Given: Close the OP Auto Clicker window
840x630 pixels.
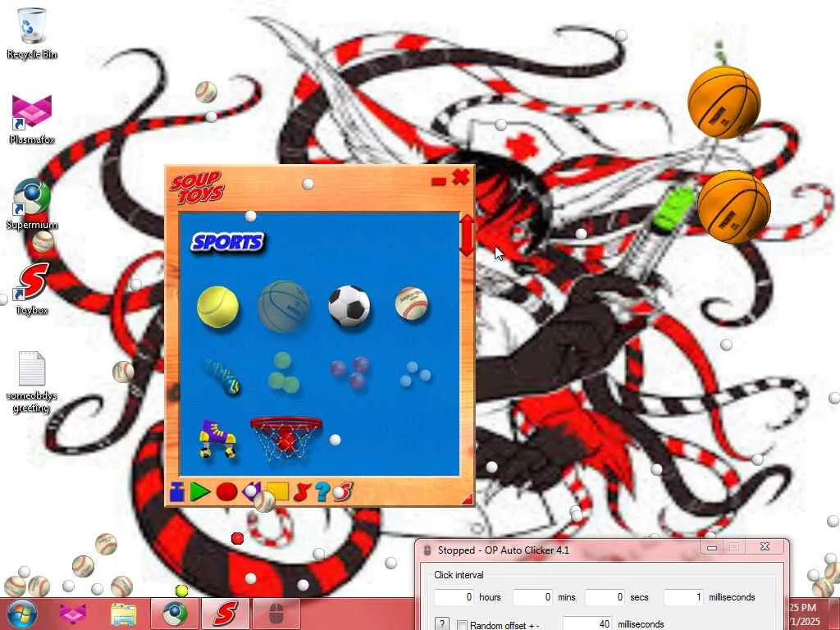Looking at the screenshot, I should 765,546.
